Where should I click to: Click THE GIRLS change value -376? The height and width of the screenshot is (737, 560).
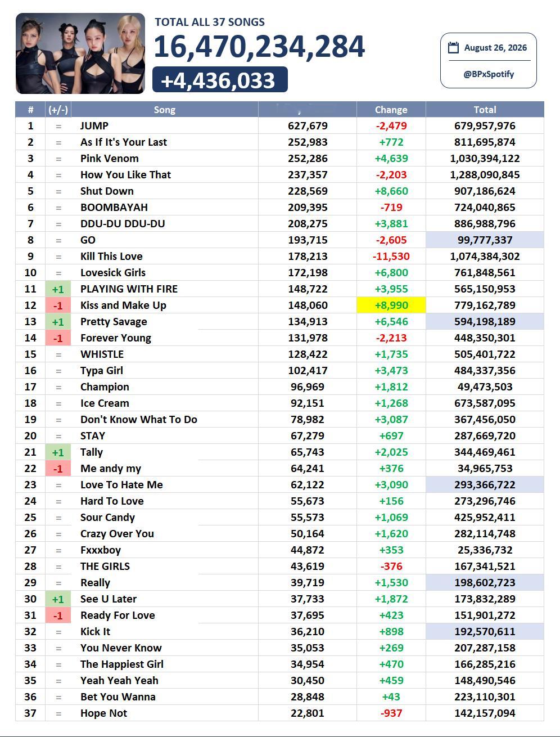pyautogui.click(x=391, y=567)
